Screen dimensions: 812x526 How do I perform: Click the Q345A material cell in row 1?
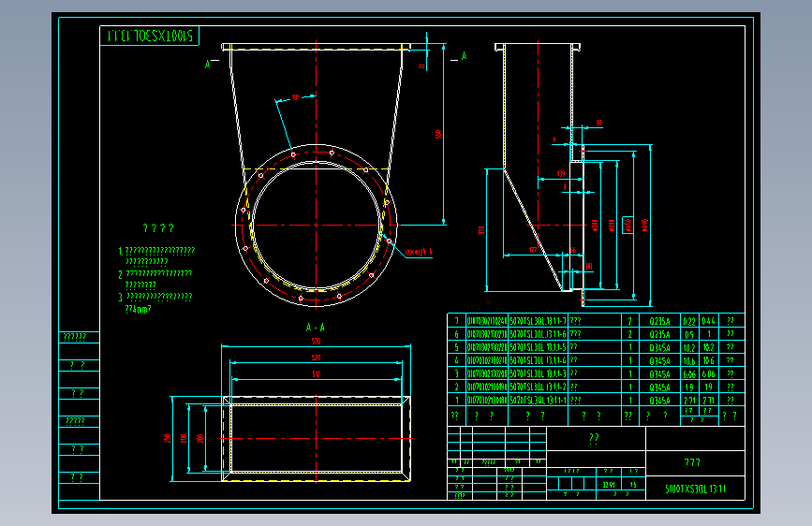(x=659, y=401)
